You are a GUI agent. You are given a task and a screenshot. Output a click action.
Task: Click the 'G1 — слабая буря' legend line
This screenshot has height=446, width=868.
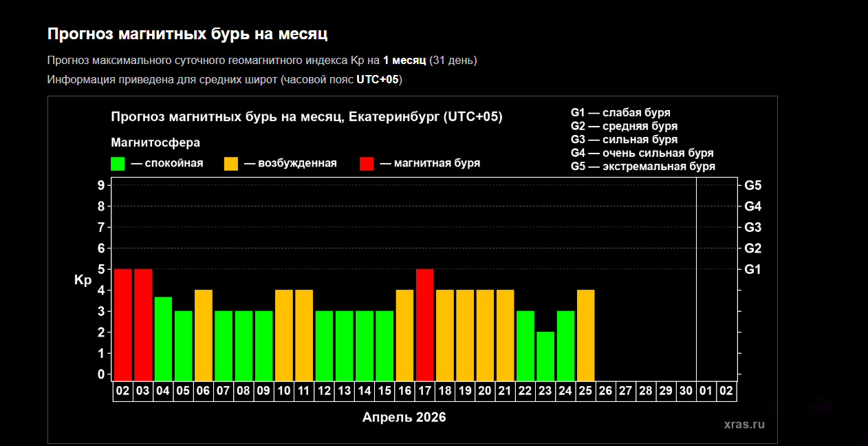coord(620,113)
